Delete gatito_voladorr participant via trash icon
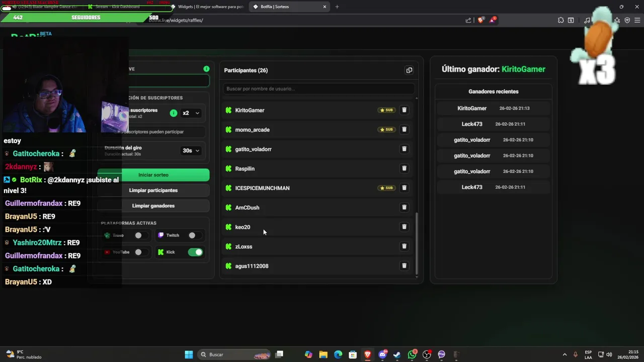This screenshot has width=644, height=362. coord(404,149)
